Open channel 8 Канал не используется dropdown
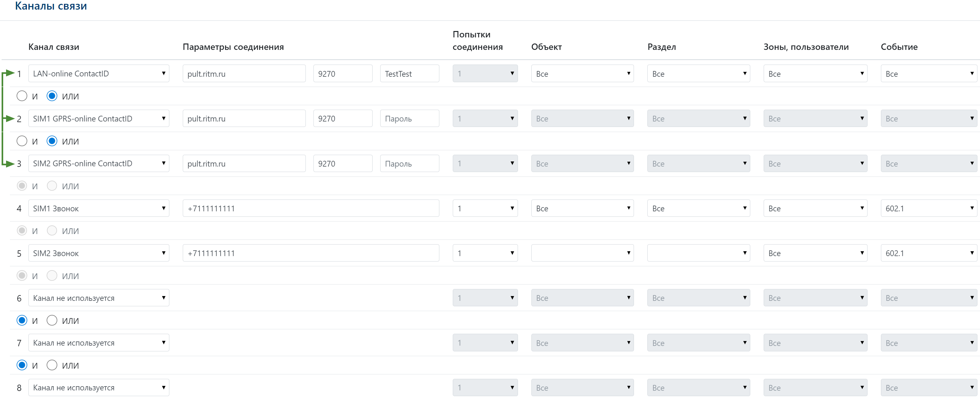Screen dimensions: 980x399 [98, 387]
